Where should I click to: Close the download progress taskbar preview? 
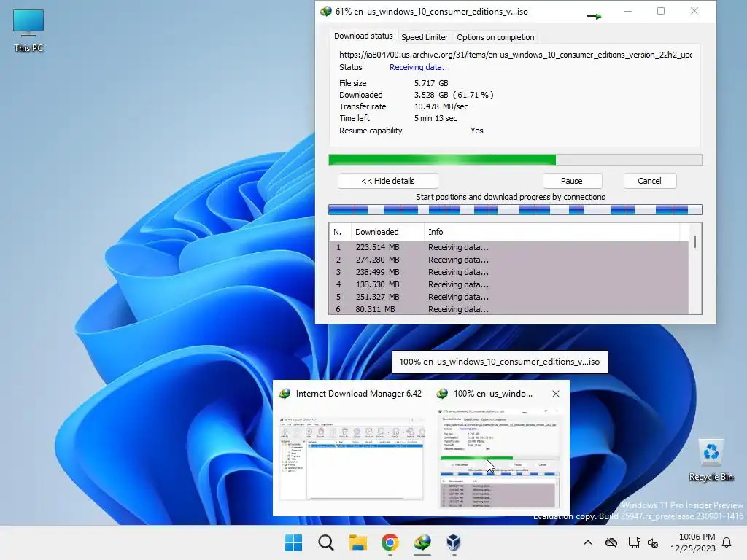pos(555,394)
